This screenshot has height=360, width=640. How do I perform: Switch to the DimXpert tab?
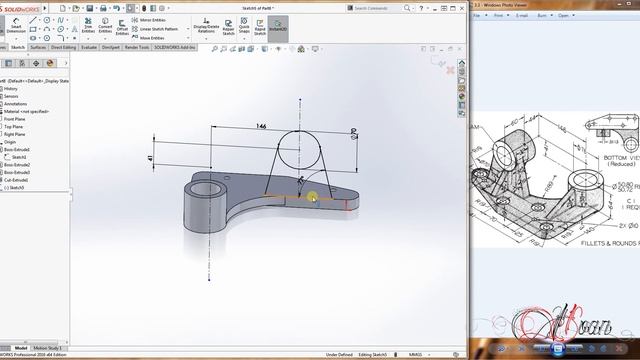pyautogui.click(x=111, y=47)
